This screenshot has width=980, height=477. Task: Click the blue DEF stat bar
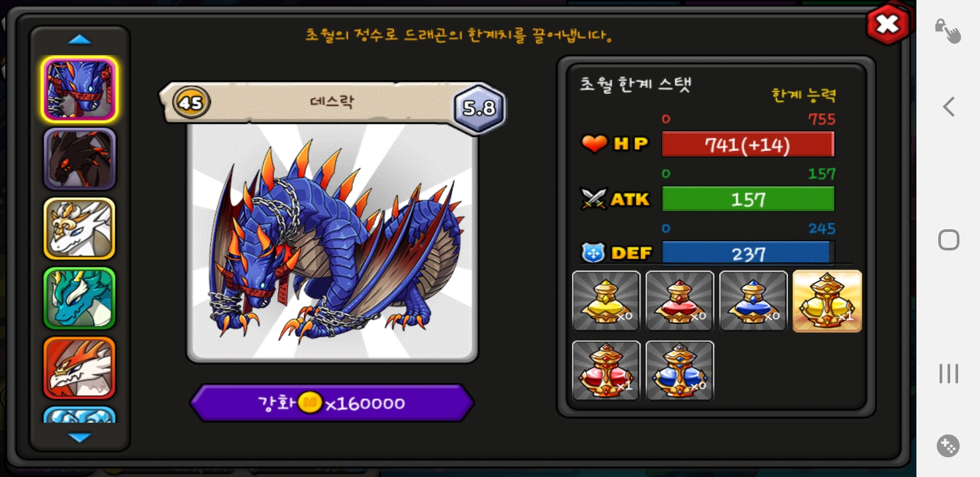(x=748, y=253)
